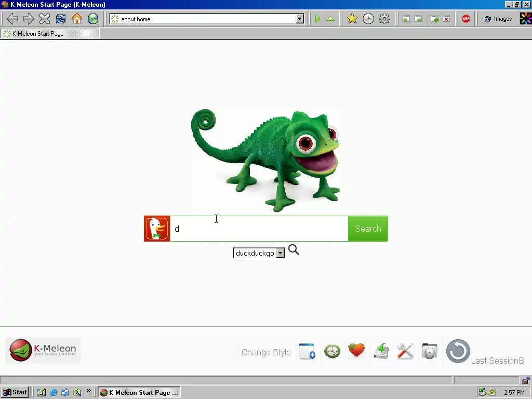Click the dark folder with gear icon
The image size is (532, 399).
pyautogui.click(x=430, y=351)
